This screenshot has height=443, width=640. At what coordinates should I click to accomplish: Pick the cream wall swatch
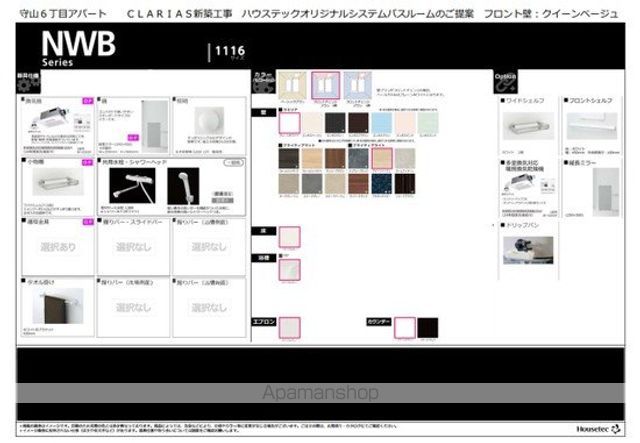click(x=312, y=123)
